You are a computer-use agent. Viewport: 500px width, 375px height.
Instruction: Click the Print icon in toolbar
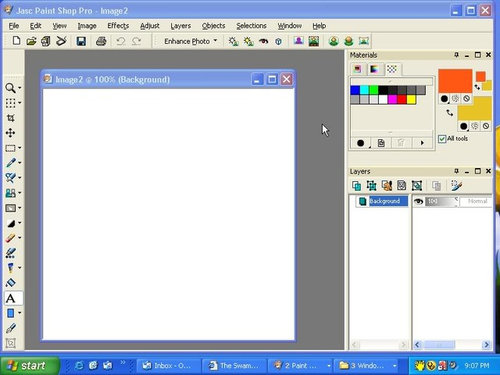tap(101, 41)
